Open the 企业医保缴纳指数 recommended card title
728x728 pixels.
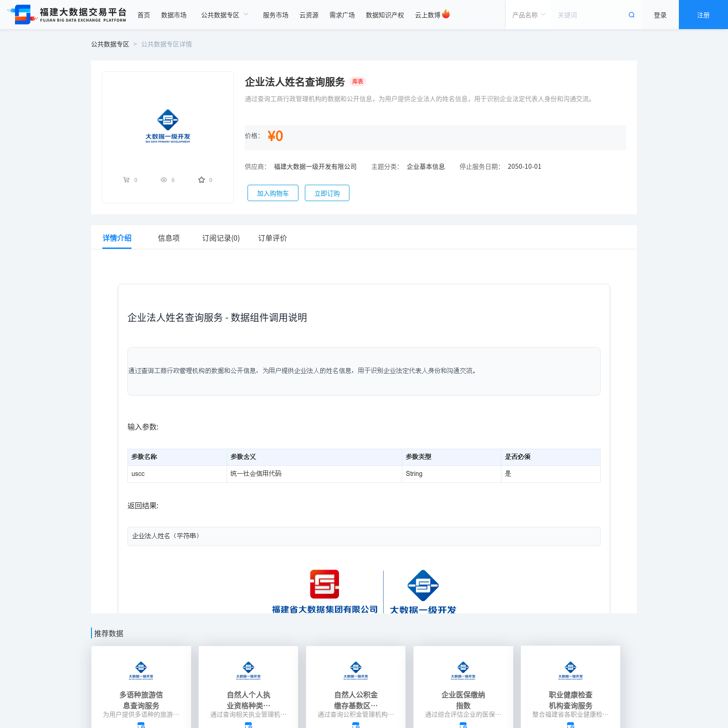coord(463,700)
